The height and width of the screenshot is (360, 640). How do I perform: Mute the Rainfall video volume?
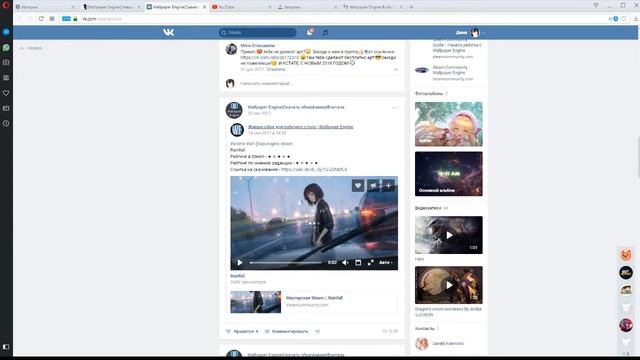(x=345, y=262)
